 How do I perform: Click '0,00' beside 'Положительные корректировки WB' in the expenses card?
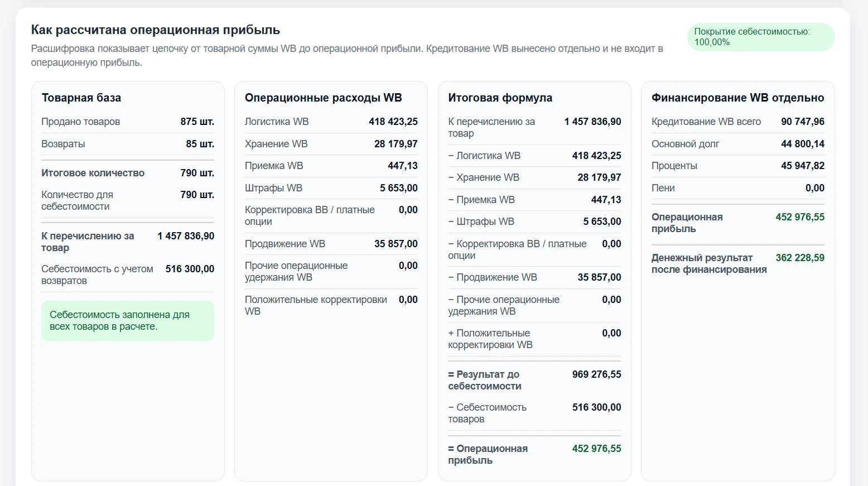tap(408, 300)
